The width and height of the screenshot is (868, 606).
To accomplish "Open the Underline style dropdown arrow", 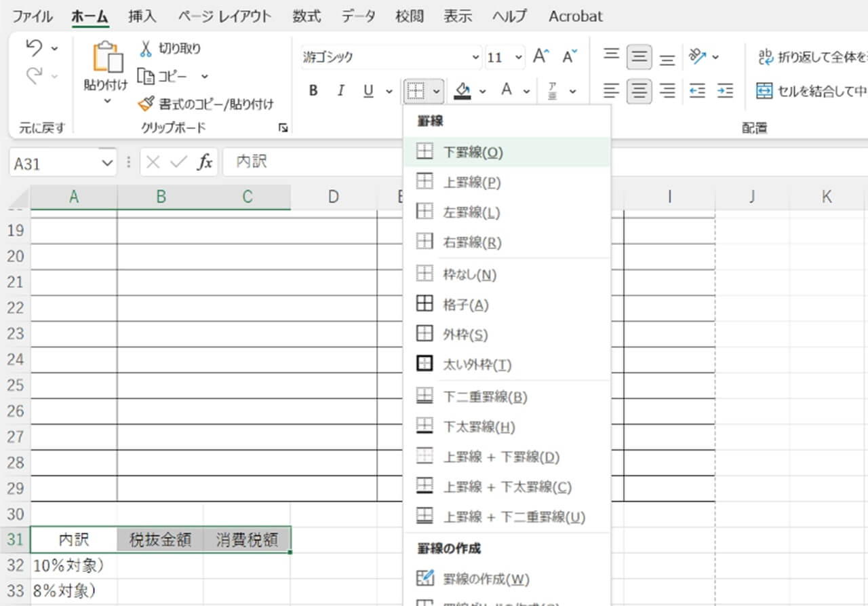I will click(x=389, y=91).
